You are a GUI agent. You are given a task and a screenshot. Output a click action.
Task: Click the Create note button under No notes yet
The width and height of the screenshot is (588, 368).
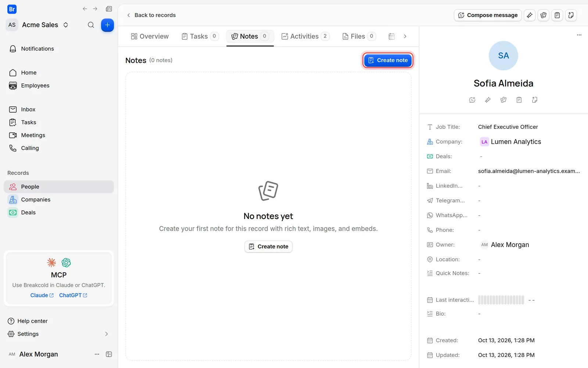pos(268,247)
